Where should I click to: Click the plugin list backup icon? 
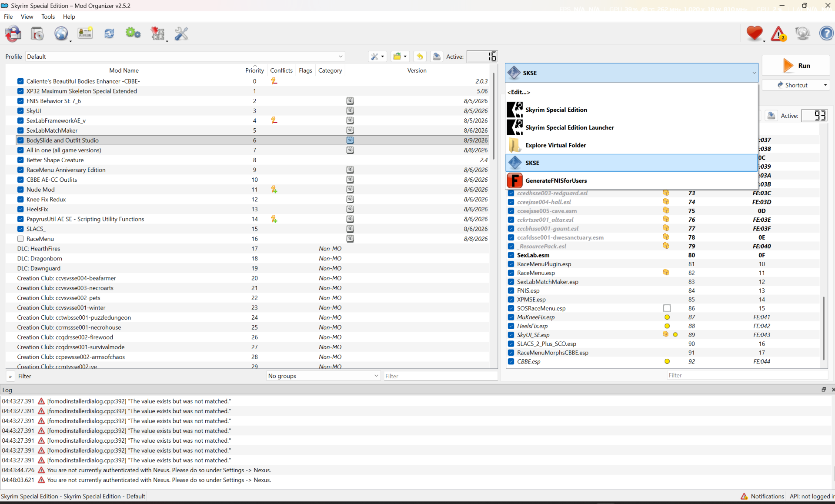[x=771, y=116]
